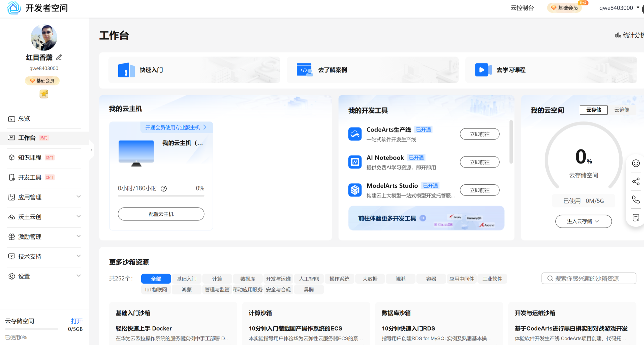Filter sandboxes by 基础入门
This screenshot has width=644, height=345.
tap(186, 279)
